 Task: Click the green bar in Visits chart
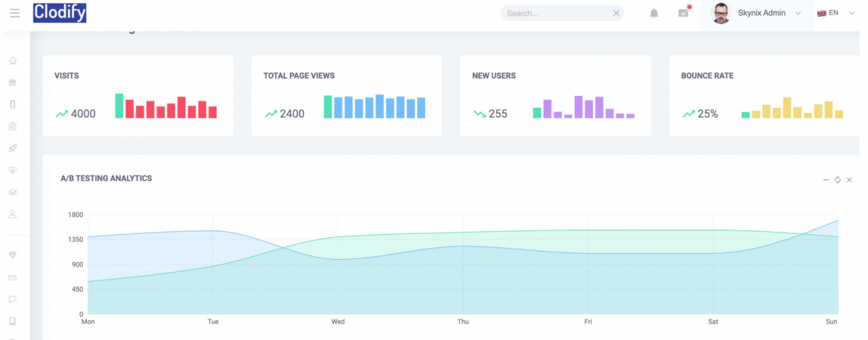[x=120, y=106]
